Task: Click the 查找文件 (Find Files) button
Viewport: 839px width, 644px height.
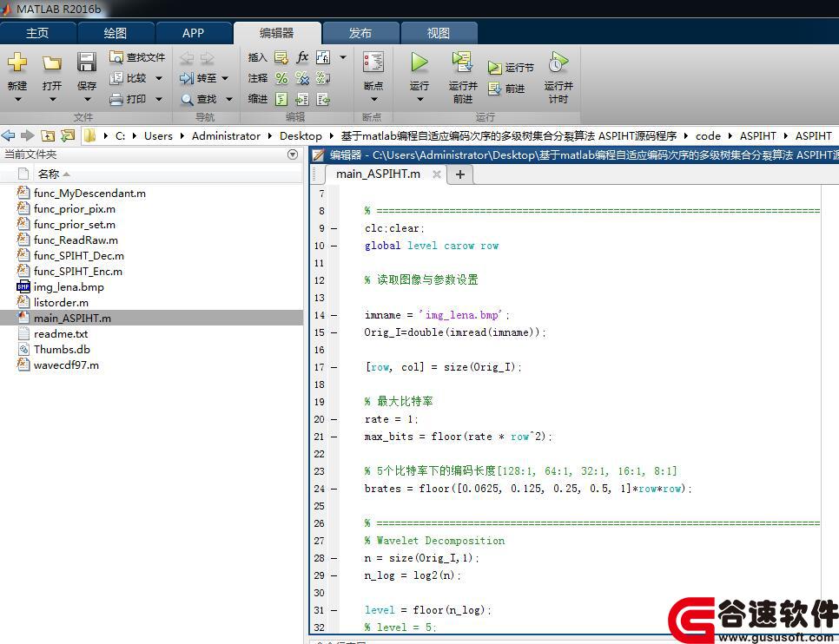Action: point(137,57)
